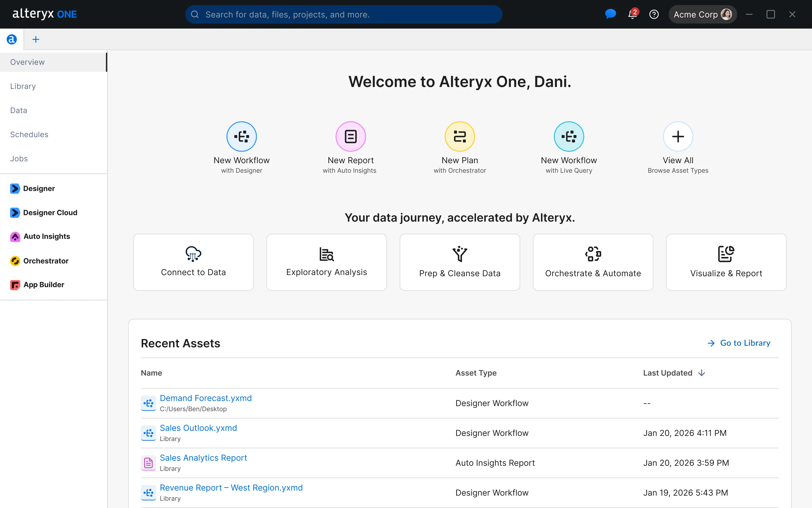Open Sales Outlook.yxmd asset link

click(x=198, y=428)
